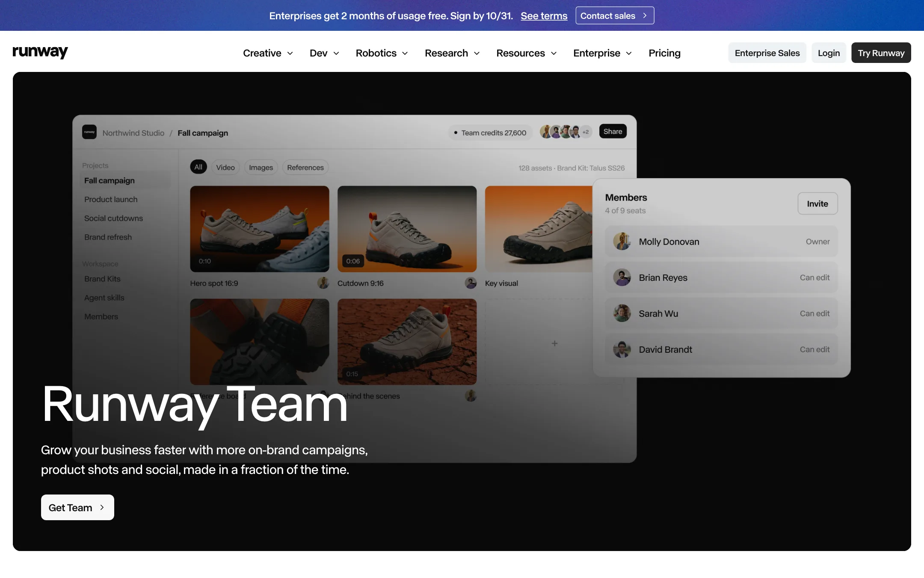Go to the Pricing page
Screen dimensions: 924x578
pyautogui.click(x=664, y=53)
